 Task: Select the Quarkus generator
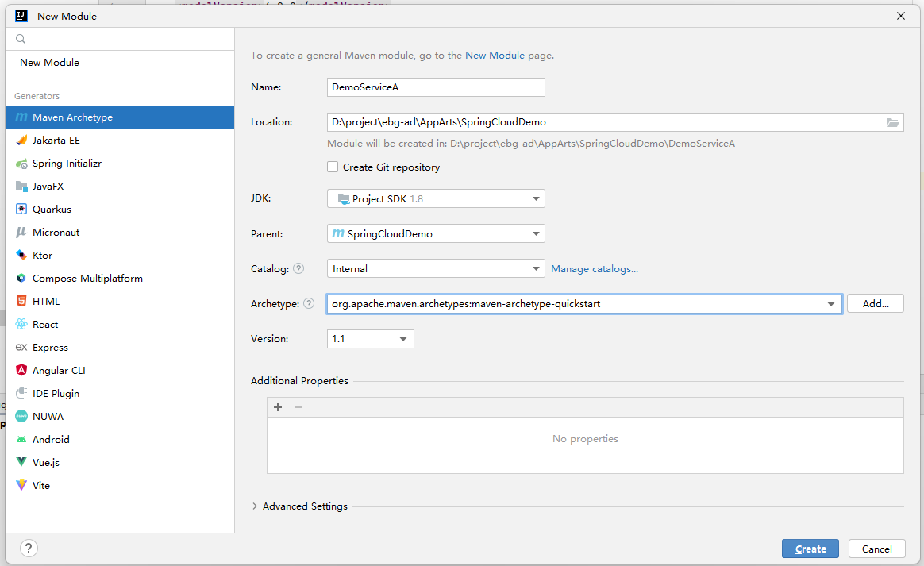pos(52,210)
